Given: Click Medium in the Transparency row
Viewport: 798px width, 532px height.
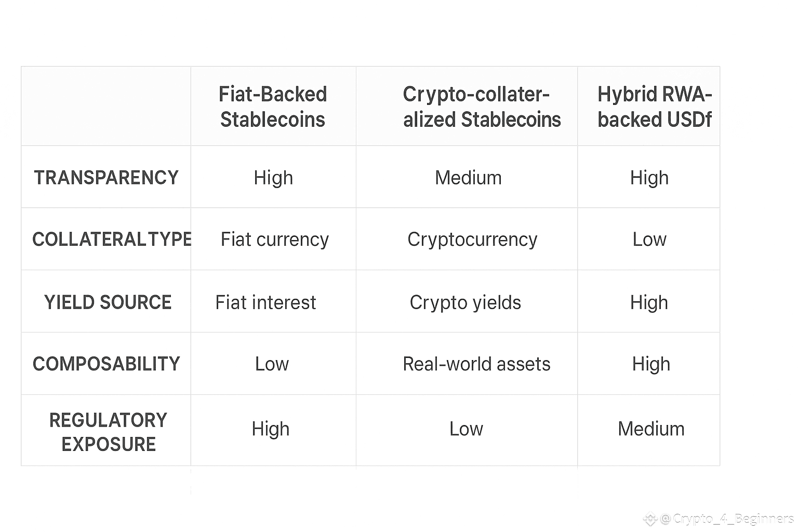Looking at the screenshot, I should point(468,178).
